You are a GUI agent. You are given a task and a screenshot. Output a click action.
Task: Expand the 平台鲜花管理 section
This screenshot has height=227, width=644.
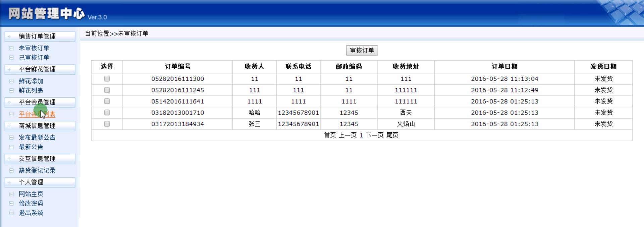[40, 70]
